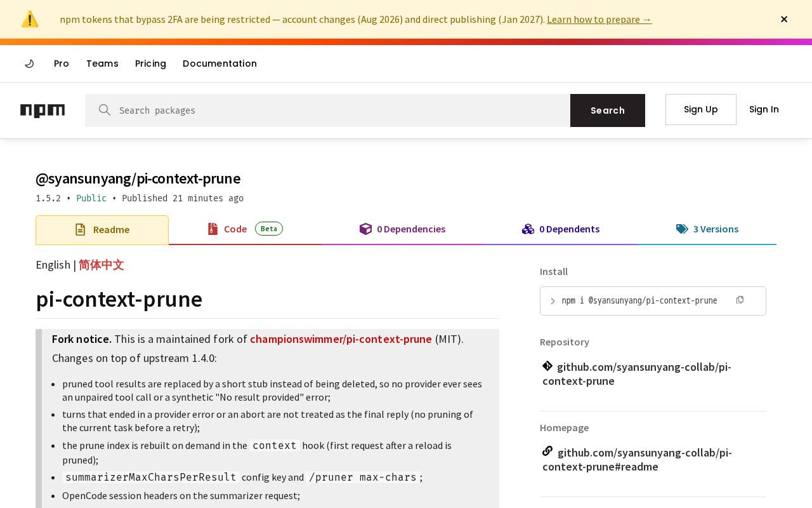Click the cubes icon for Dependents

(x=528, y=229)
